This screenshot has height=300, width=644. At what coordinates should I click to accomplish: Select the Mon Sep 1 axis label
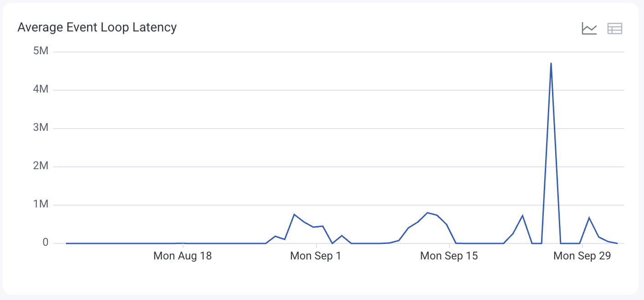coord(316,256)
